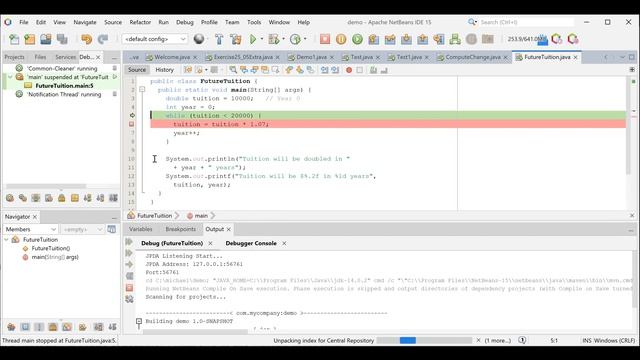The width and height of the screenshot is (640, 360).
Task: Resume the 'main' suspended thread arrow
Action: [115, 77]
